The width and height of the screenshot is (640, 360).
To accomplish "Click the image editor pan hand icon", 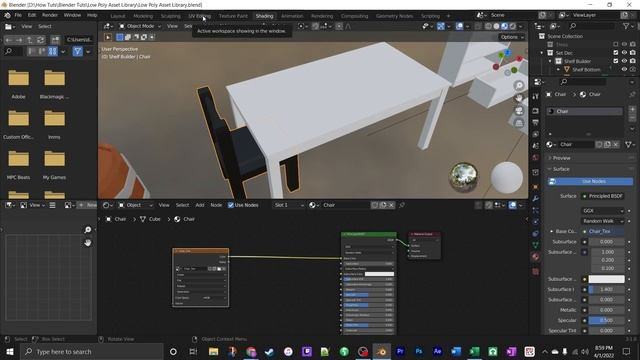I will 87,243.
